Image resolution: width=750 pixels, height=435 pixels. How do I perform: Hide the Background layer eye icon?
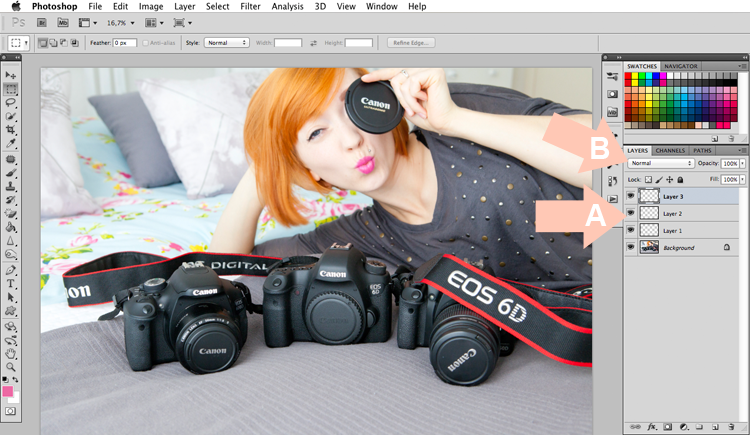point(630,247)
